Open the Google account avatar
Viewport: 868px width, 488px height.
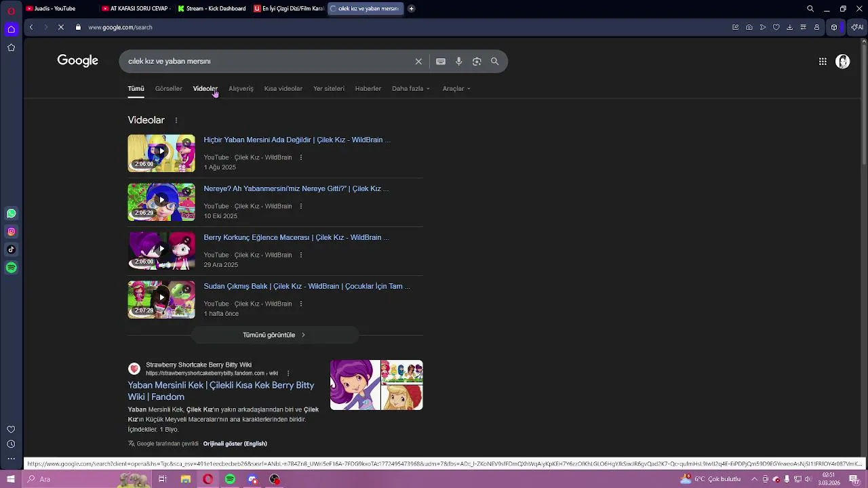[843, 62]
